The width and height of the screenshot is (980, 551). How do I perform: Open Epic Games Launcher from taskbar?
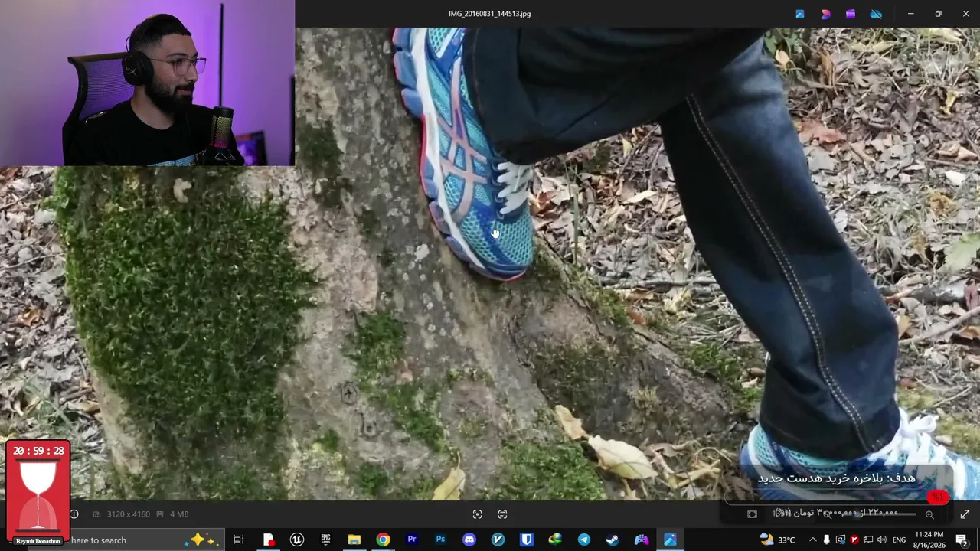coord(325,540)
